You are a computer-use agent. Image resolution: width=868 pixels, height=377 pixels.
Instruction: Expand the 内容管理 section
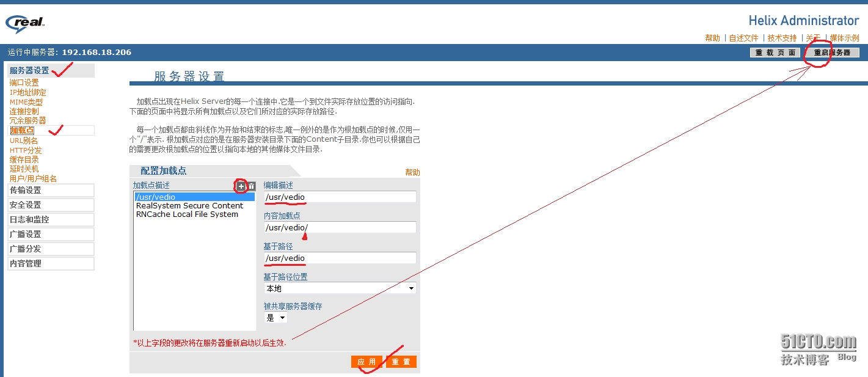tap(51, 263)
